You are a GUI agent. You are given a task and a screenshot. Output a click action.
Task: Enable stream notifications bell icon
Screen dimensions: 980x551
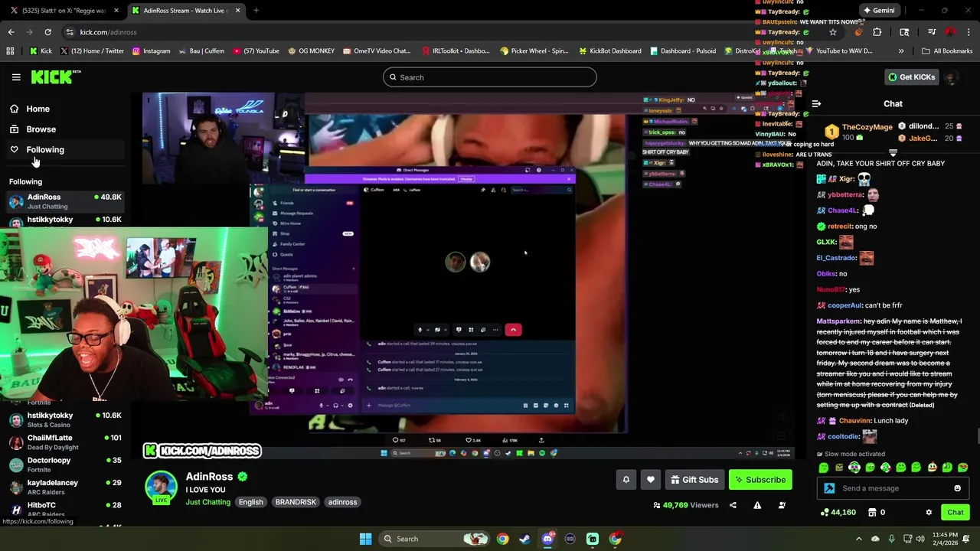coord(626,480)
